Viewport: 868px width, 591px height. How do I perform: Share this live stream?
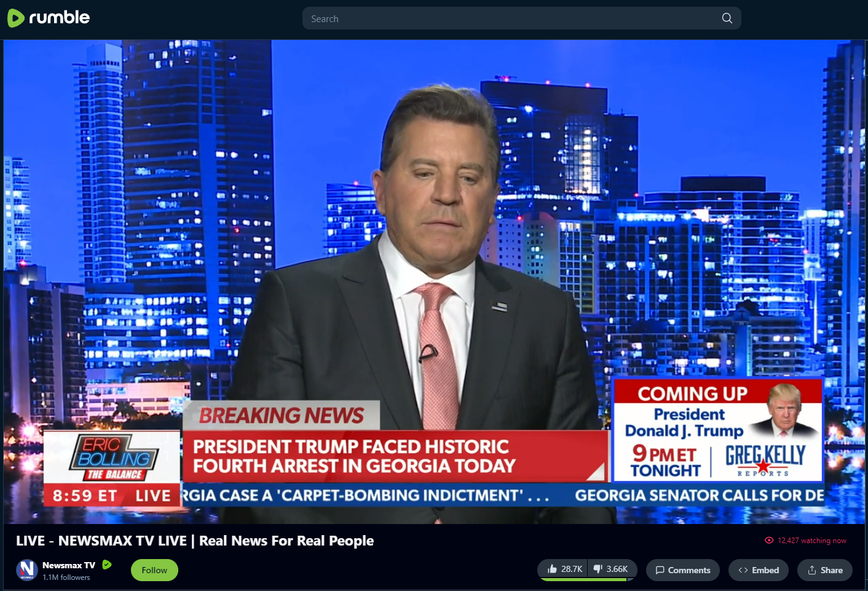(825, 570)
